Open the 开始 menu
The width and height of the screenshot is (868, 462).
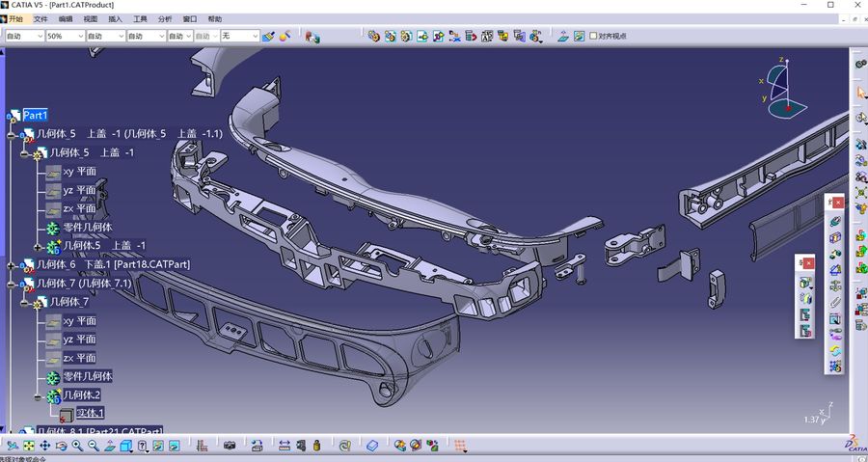click(14, 19)
